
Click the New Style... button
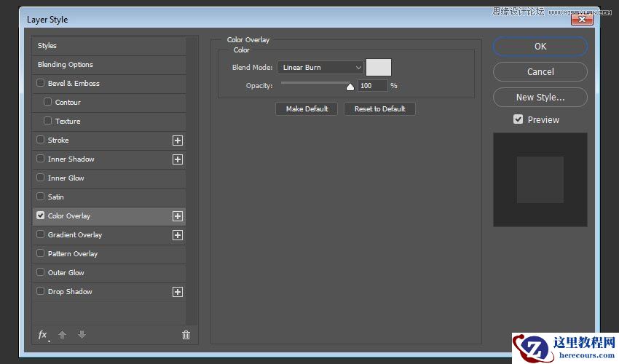click(540, 97)
